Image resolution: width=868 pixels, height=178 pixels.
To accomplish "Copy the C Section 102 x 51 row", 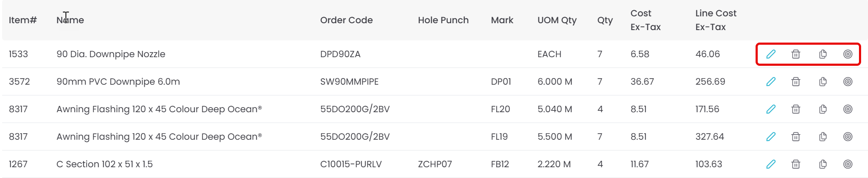I will (823, 164).
